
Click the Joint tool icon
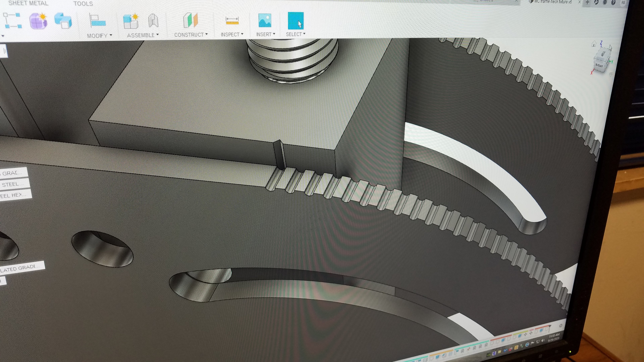(x=153, y=20)
